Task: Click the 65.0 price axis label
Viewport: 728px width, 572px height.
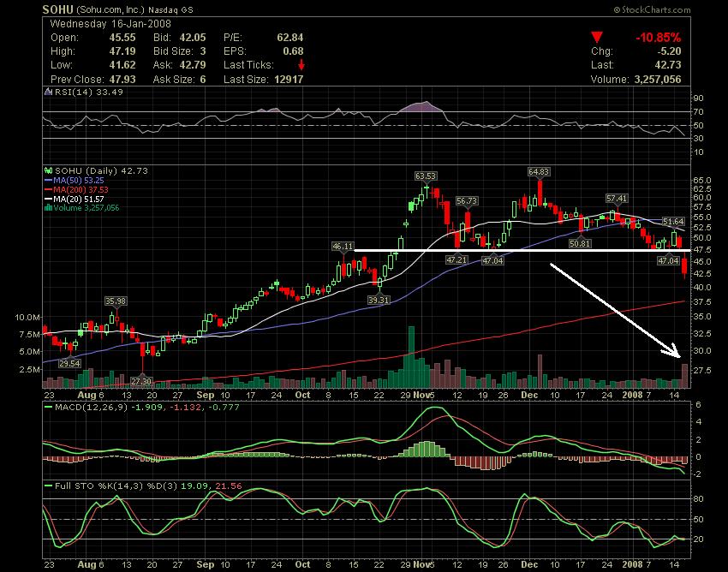Action: (703, 180)
